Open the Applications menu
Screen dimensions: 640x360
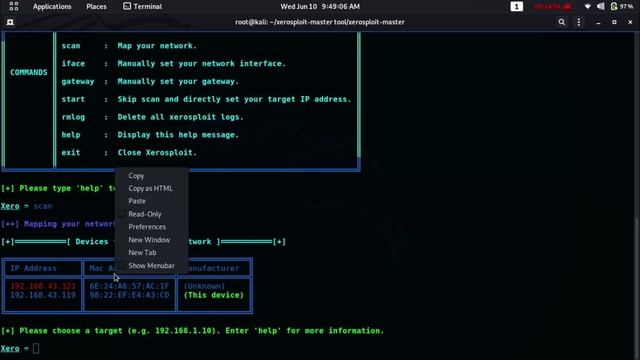coord(52,7)
